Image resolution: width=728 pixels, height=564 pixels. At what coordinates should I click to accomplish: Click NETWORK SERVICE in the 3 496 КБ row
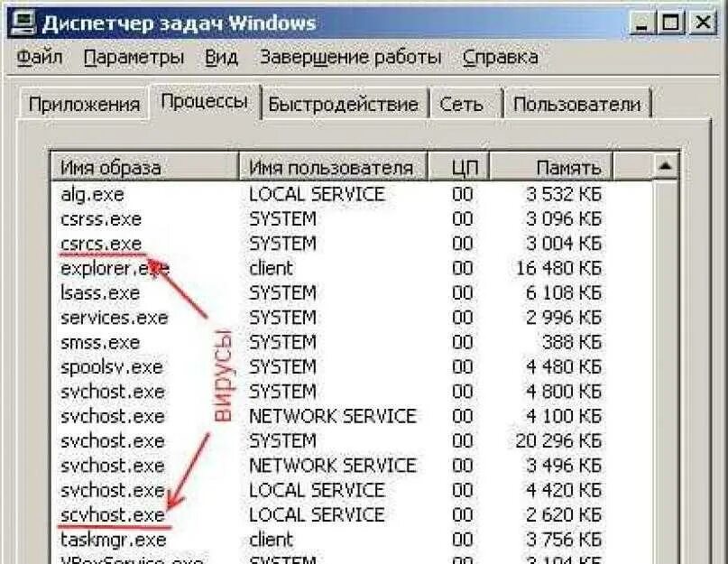point(333,466)
